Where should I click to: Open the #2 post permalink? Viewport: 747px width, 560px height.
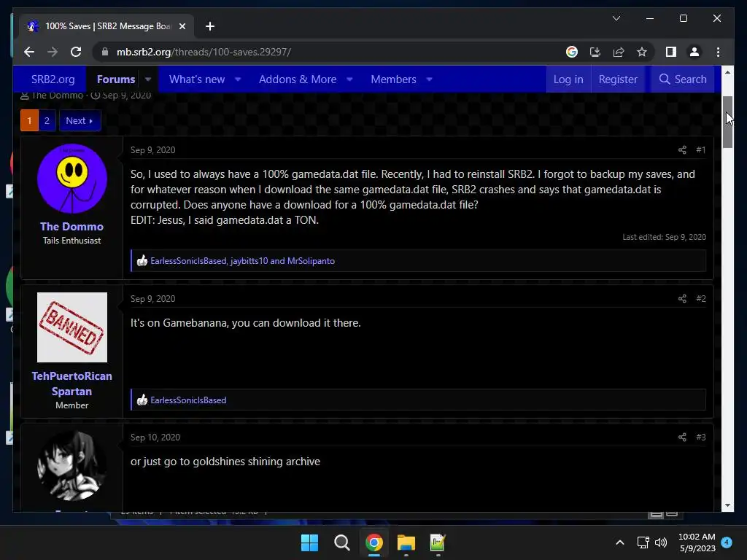point(701,298)
